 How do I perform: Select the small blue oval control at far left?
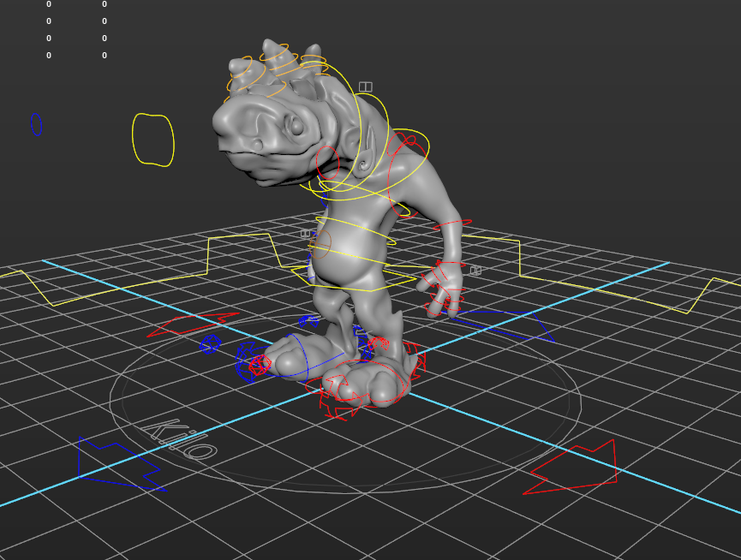click(x=36, y=124)
